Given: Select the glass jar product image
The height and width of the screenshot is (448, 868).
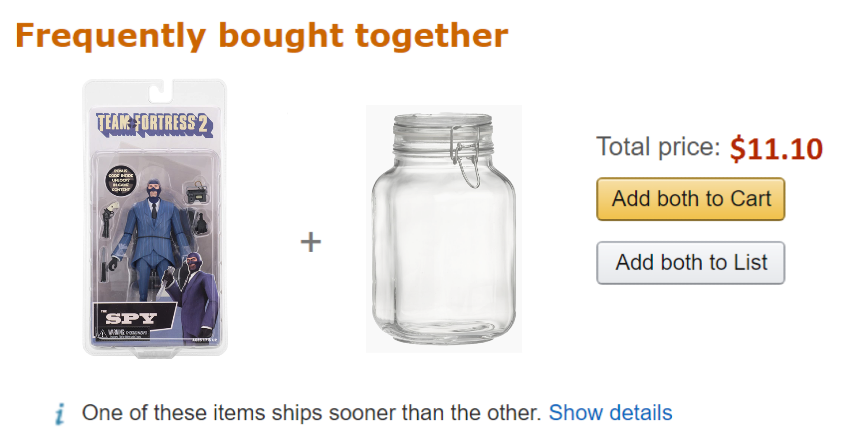Looking at the screenshot, I should click(x=443, y=229).
